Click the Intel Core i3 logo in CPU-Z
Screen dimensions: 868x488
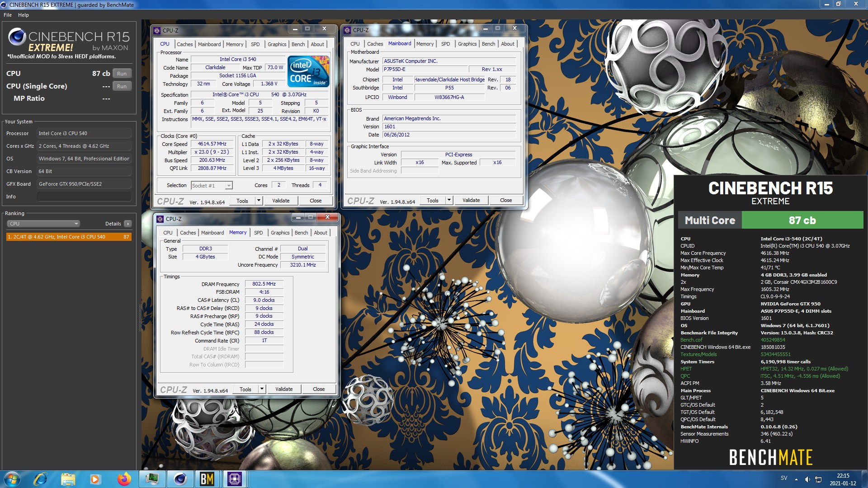309,71
